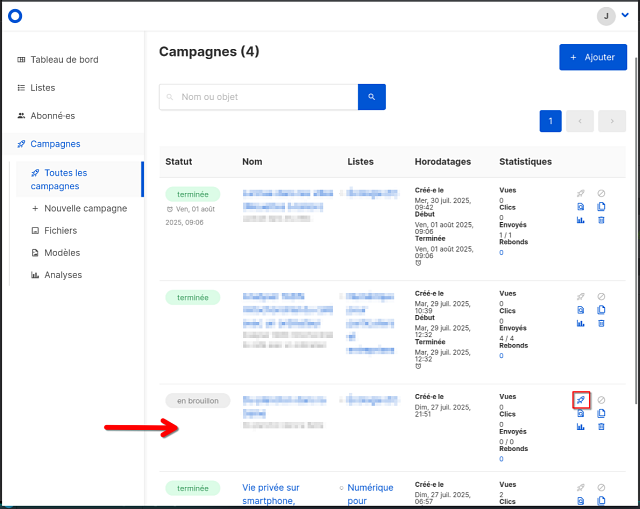640x509 pixels.
Task: Preview the first campaign using its preview icon
Action: click(x=581, y=207)
